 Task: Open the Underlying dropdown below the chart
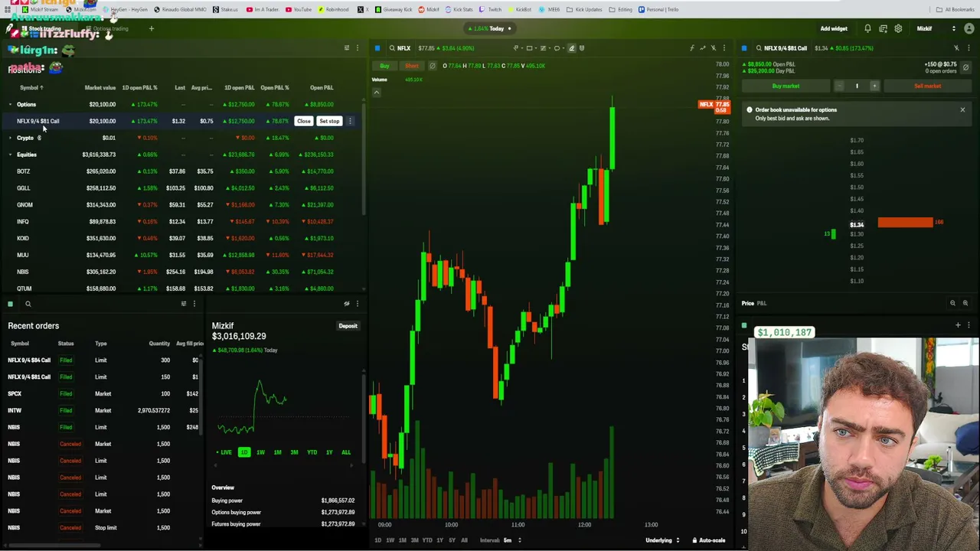pyautogui.click(x=662, y=540)
